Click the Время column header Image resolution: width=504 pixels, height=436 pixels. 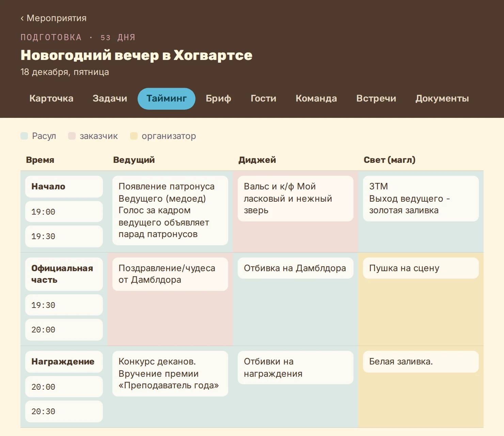coord(40,160)
